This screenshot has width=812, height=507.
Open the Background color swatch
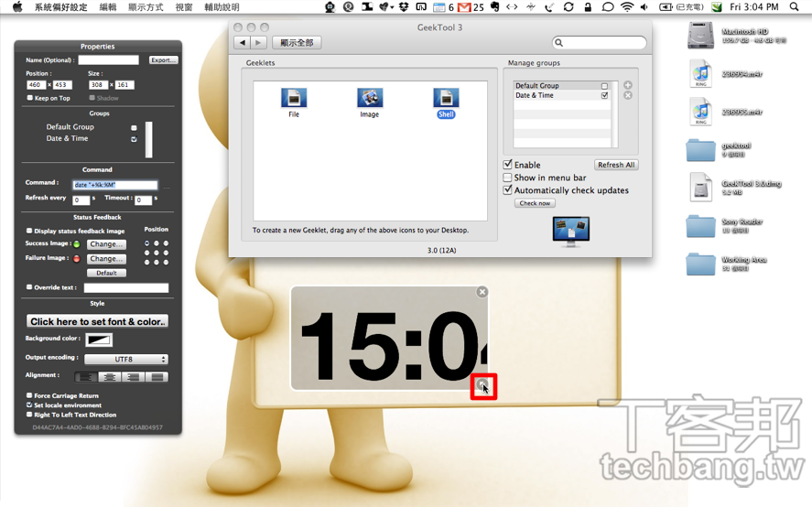(99, 340)
